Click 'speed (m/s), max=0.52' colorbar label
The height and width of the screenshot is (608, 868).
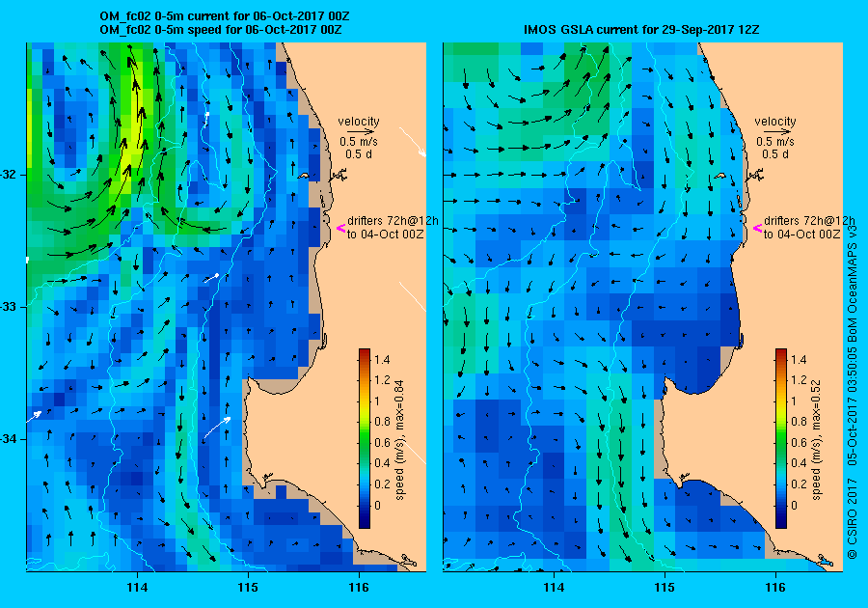816,440
